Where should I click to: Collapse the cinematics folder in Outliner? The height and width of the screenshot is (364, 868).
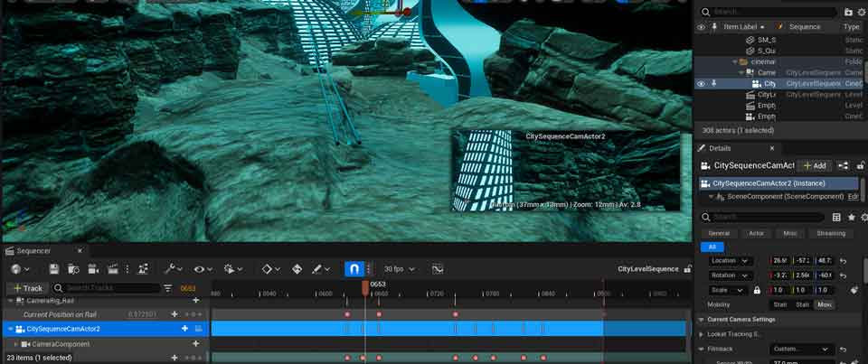734,62
